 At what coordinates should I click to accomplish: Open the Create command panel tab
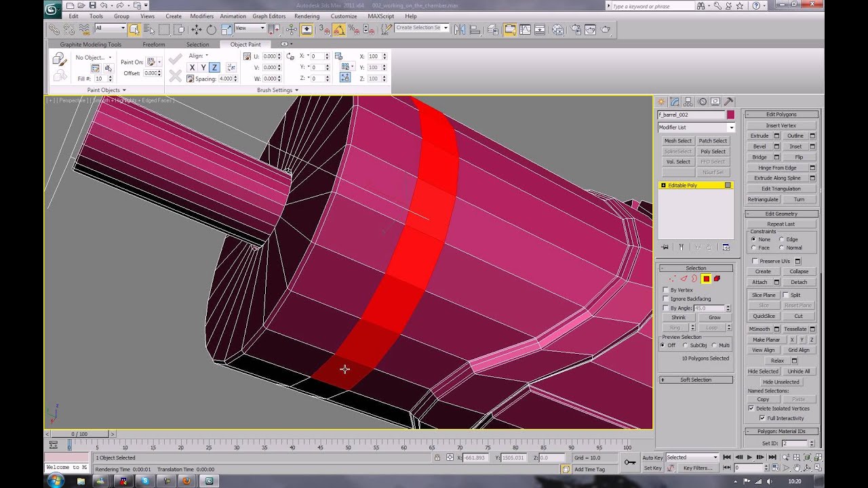coord(661,102)
